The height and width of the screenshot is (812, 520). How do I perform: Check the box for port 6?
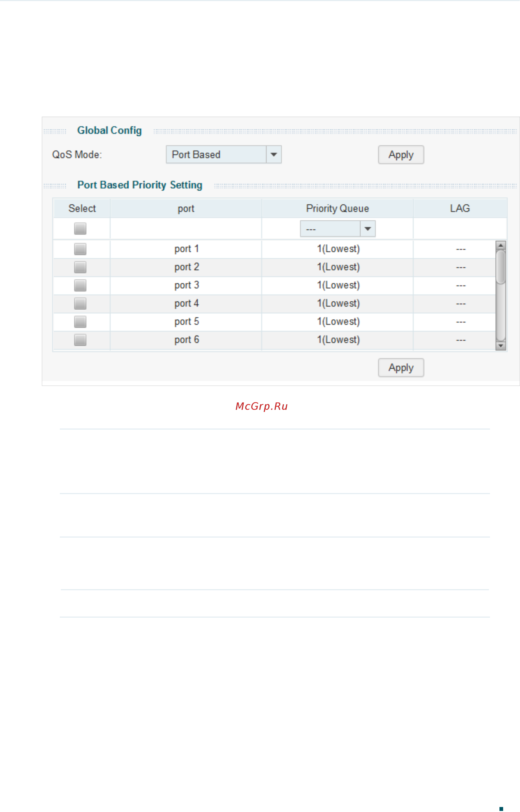pos(80,340)
